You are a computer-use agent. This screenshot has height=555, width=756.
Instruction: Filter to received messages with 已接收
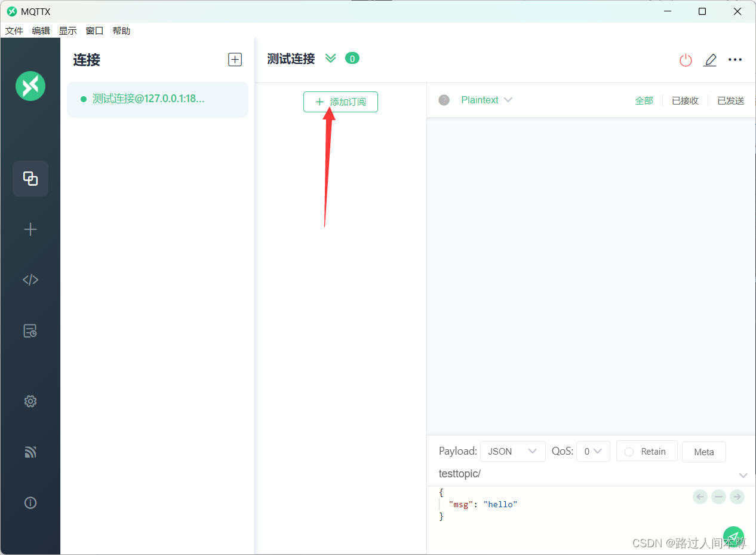click(685, 100)
